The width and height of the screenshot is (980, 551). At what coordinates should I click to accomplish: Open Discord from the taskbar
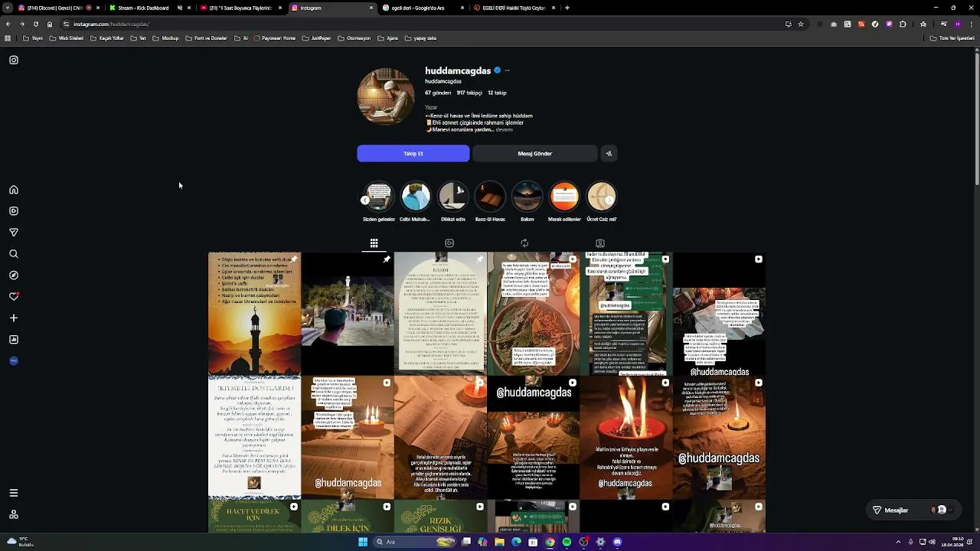[x=617, y=542]
